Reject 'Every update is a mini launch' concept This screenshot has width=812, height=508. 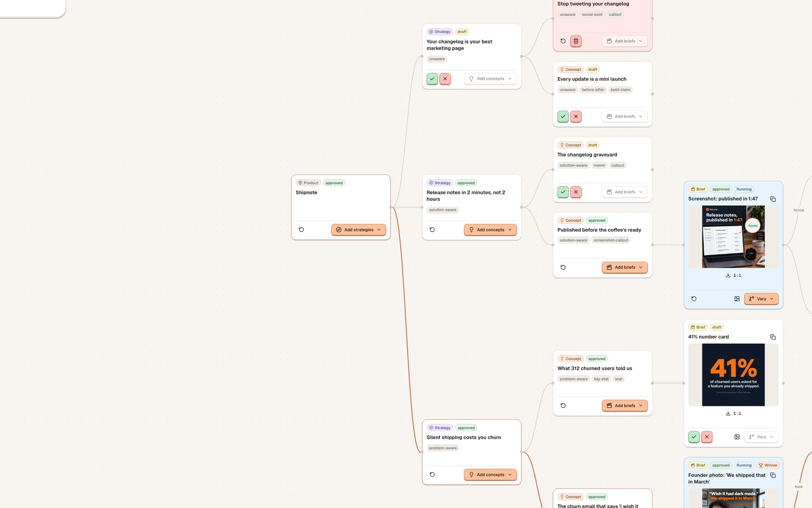tap(576, 117)
